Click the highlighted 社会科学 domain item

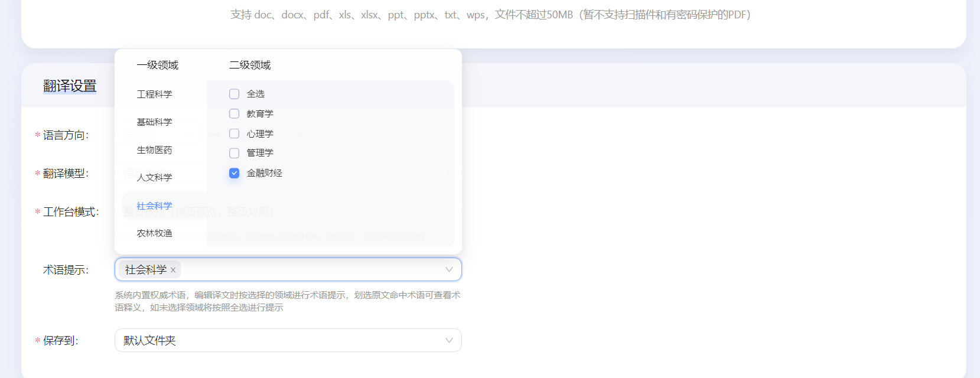pyautogui.click(x=154, y=206)
